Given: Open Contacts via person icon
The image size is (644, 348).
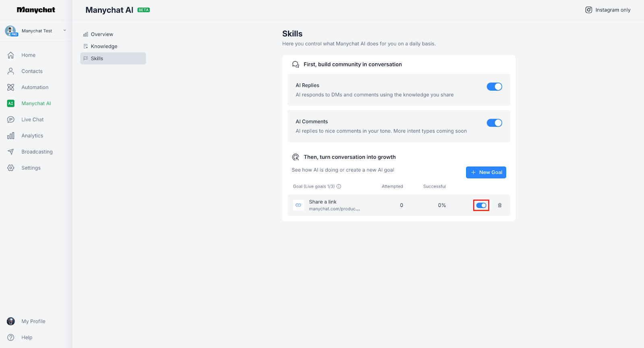Looking at the screenshot, I should (x=11, y=71).
